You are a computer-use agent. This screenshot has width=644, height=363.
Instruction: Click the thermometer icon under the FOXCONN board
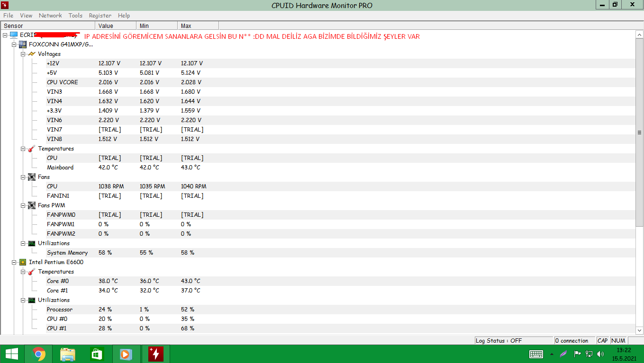click(x=32, y=149)
